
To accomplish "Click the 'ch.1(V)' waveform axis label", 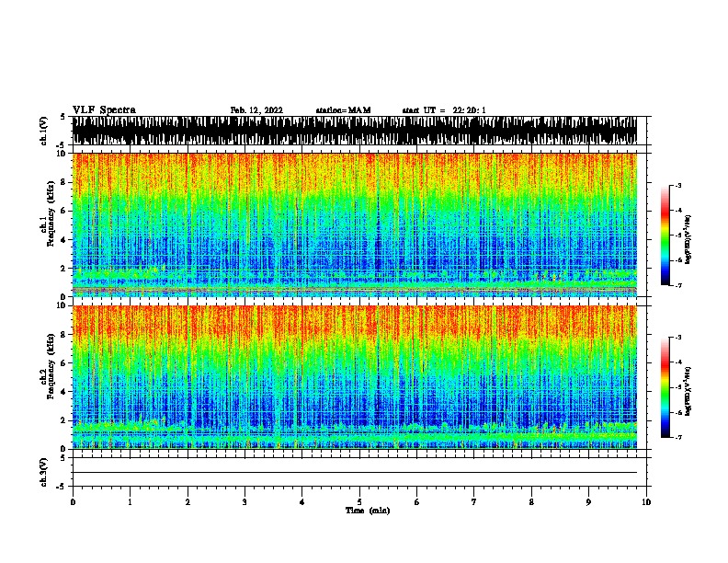I will (44, 131).
